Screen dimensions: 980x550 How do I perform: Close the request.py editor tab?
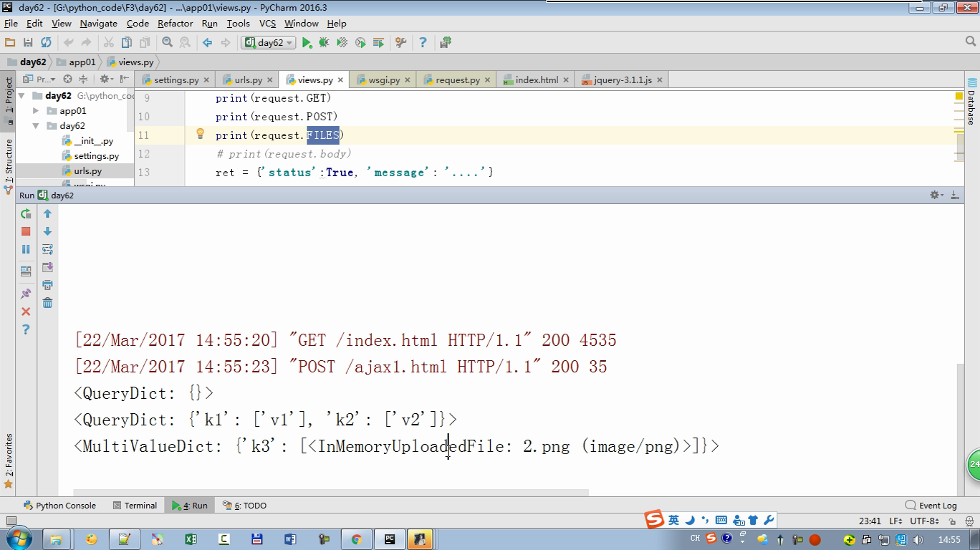tap(488, 80)
